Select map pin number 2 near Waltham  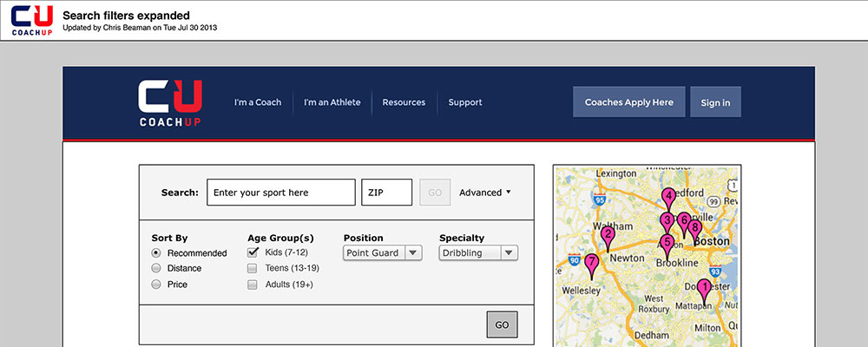608,239
